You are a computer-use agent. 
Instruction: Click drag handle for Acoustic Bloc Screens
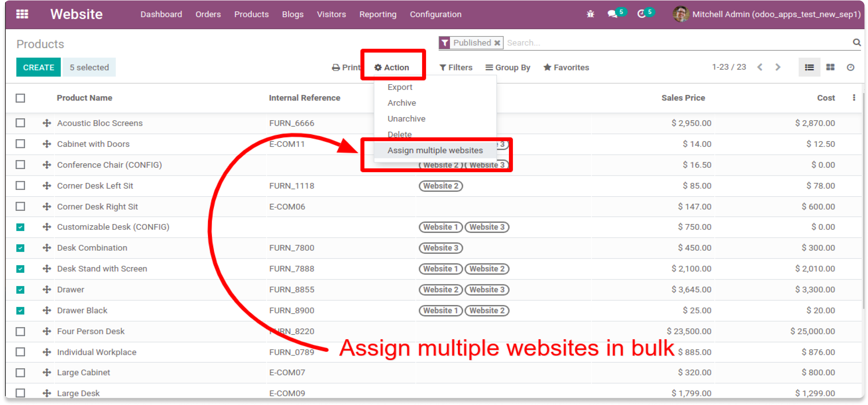coord(46,123)
